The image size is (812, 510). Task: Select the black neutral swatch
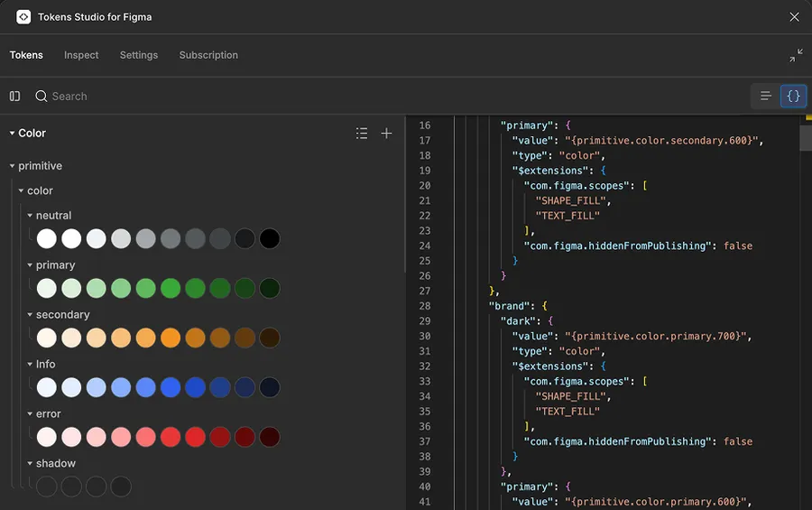tap(269, 239)
